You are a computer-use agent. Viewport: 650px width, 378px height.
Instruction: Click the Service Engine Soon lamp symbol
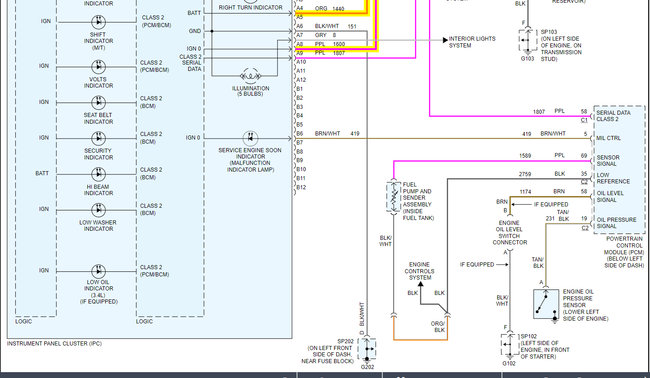point(250,138)
